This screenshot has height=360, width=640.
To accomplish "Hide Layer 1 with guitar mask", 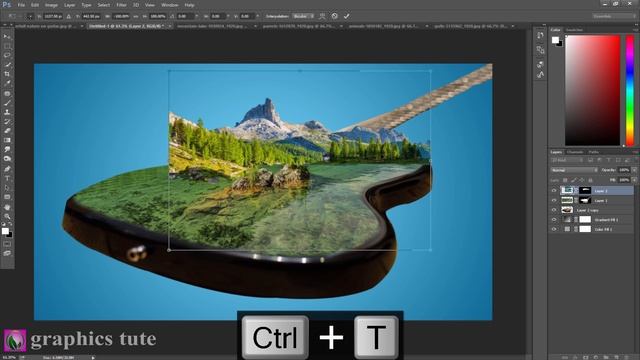I will pos(554,200).
